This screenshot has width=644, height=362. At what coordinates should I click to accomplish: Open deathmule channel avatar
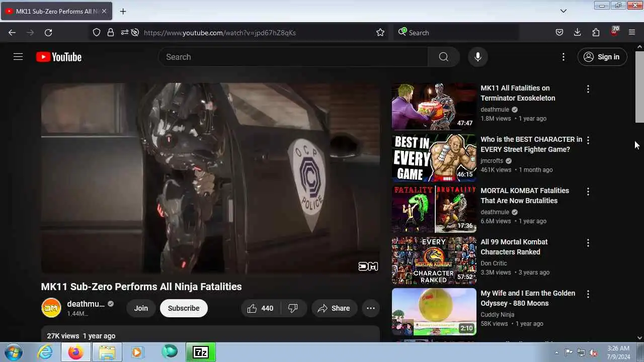(x=51, y=308)
